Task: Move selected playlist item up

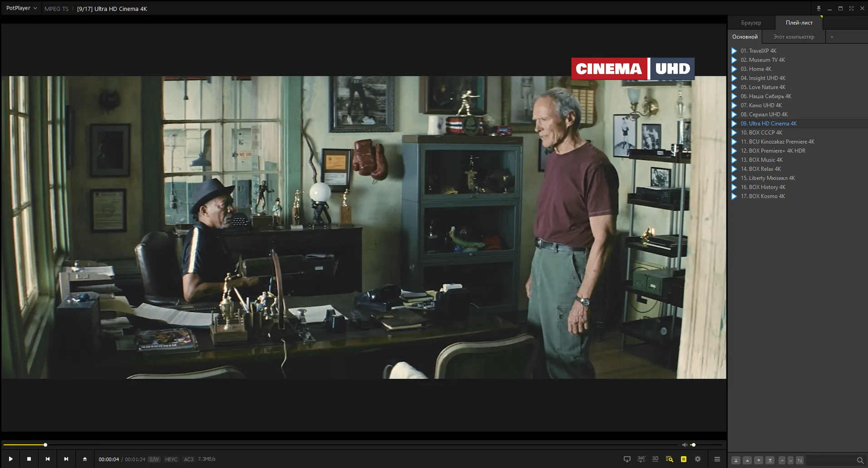Action: pyautogui.click(x=747, y=460)
